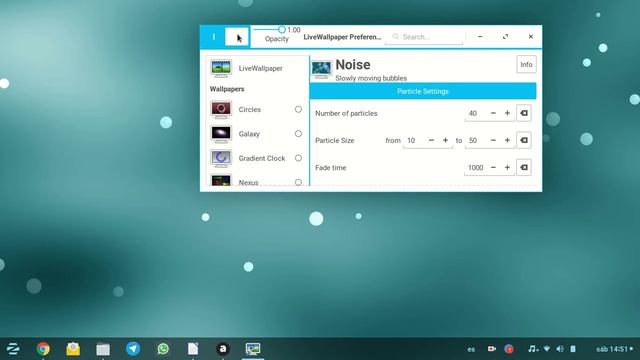Select the Circles wallpaper label
The width and height of the screenshot is (640, 360).
(249, 109)
